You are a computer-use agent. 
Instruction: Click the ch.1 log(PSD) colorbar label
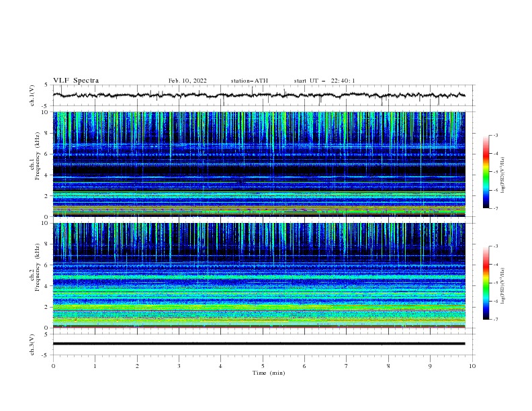tap(503, 175)
